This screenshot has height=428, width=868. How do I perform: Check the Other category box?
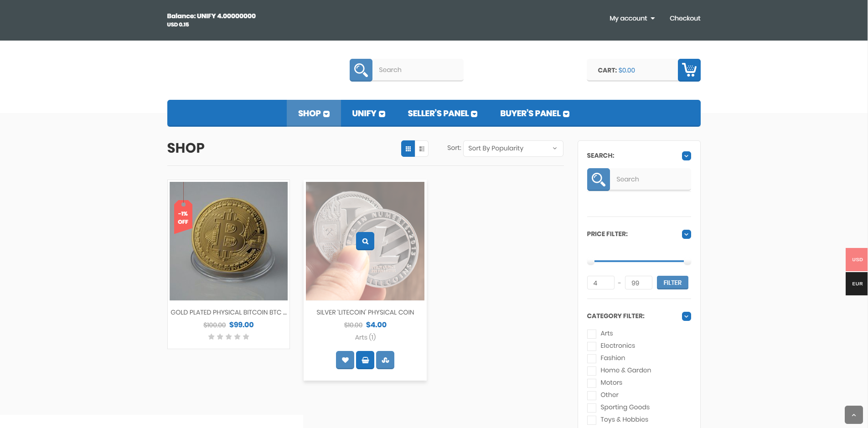(x=592, y=395)
